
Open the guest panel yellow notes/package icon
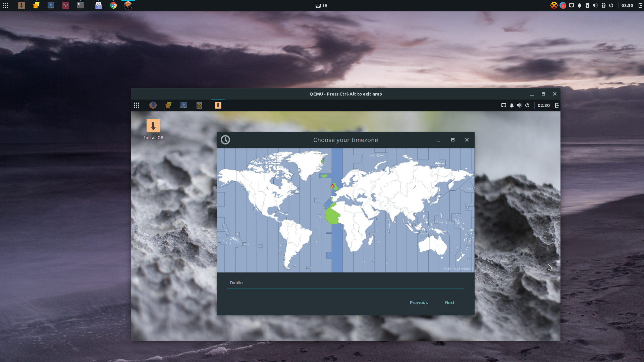tap(168, 105)
